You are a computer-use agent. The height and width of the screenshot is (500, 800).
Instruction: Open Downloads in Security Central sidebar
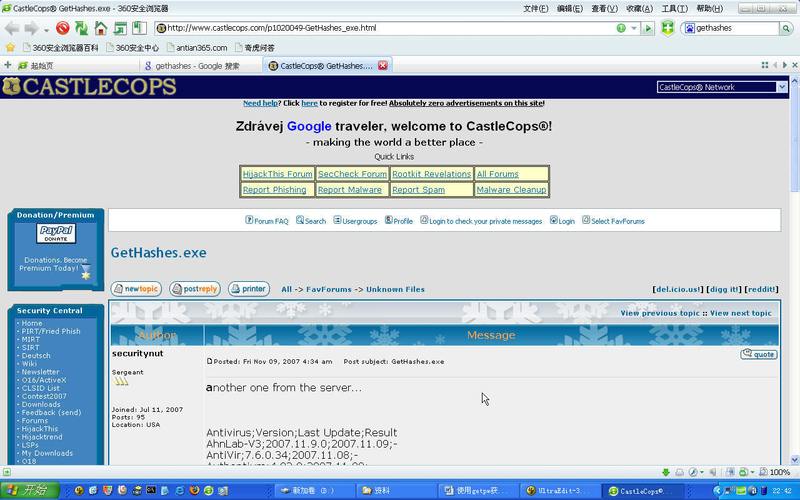click(x=41, y=404)
